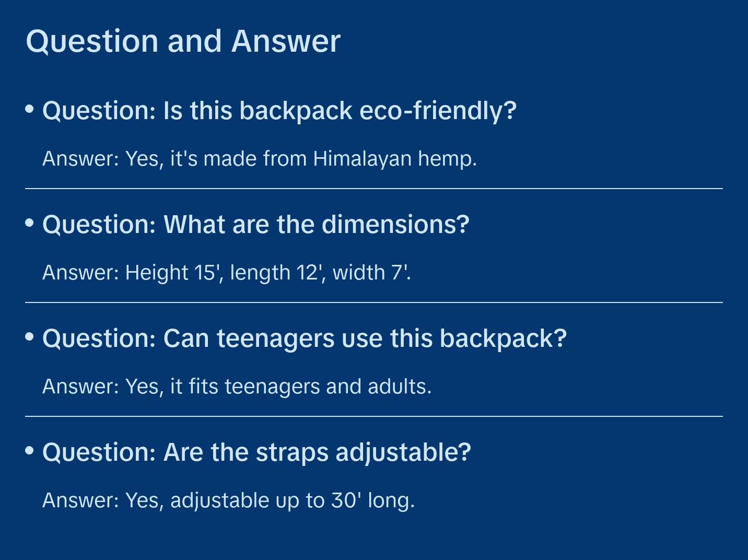Select the "What are the dimensions?" question

[x=255, y=225]
